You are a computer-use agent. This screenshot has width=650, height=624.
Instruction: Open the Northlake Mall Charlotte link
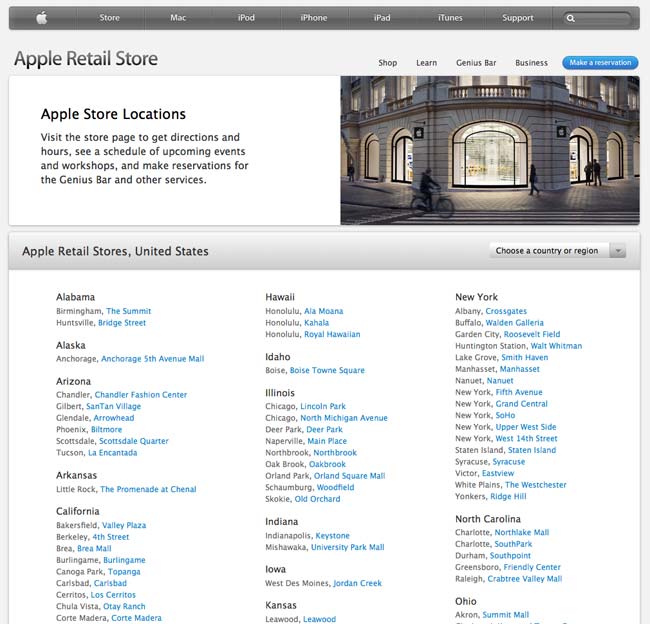point(522,532)
